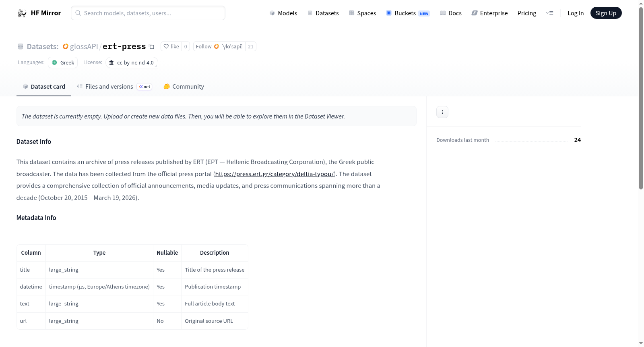The height and width of the screenshot is (347, 644).
Task: Click 'timestamp (μs, Europe/Athens timezone)' cell
Action: point(99,287)
